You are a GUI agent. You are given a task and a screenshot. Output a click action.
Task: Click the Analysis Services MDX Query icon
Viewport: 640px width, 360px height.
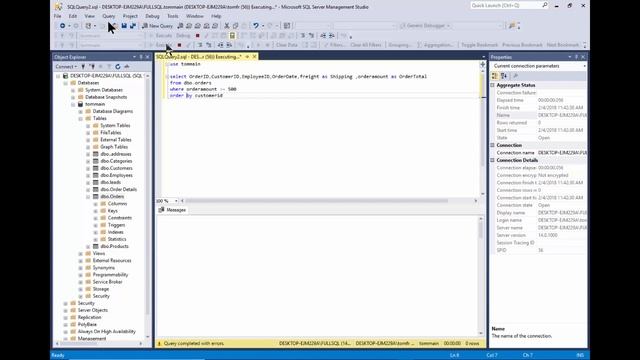tap(189, 26)
